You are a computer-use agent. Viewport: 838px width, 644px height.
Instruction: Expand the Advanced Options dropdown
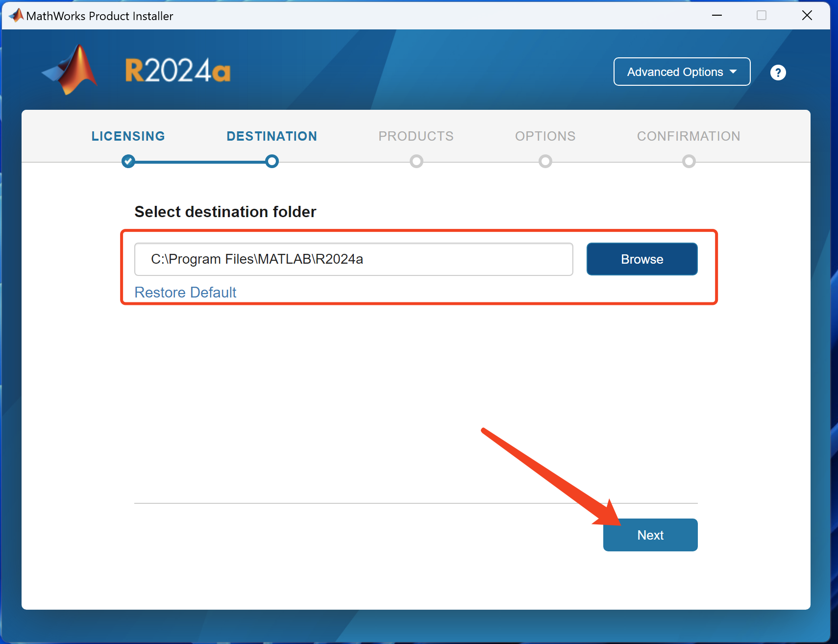click(682, 72)
